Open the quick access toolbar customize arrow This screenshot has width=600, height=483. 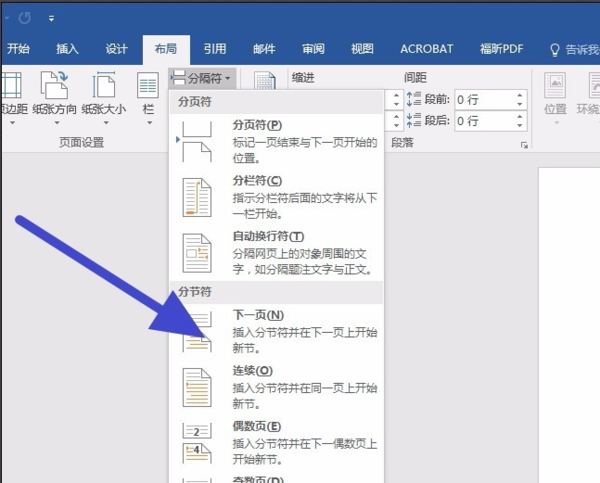point(51,18)
